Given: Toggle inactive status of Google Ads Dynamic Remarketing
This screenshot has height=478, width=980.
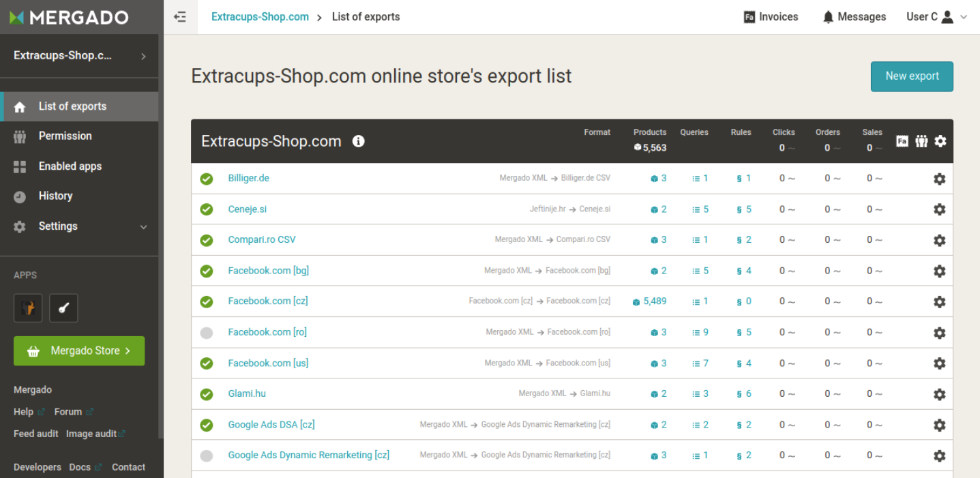Looking at the screenshot, I should (x=207, y=455).
